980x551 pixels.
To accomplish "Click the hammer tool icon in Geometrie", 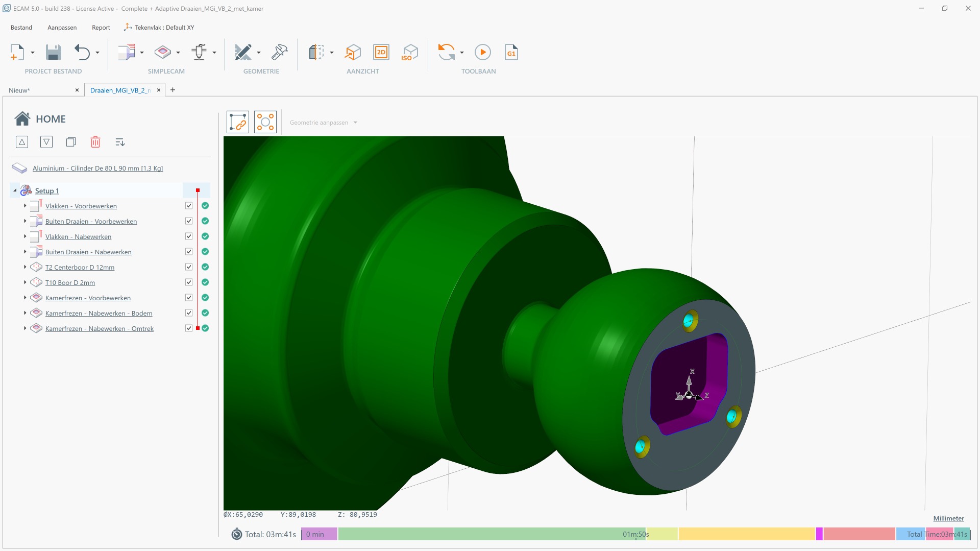I will (x=280, y=52).
